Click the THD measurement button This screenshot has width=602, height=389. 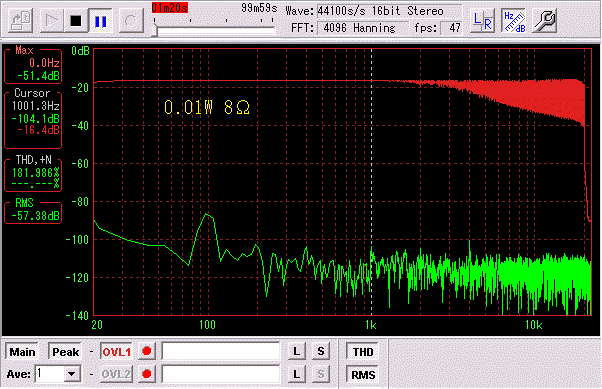(362, 351)
